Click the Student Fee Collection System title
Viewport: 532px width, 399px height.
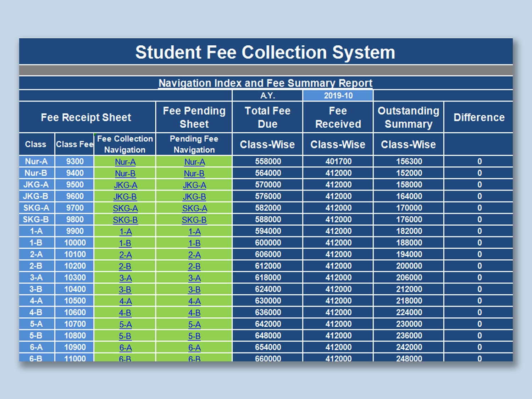click(265, 52)
